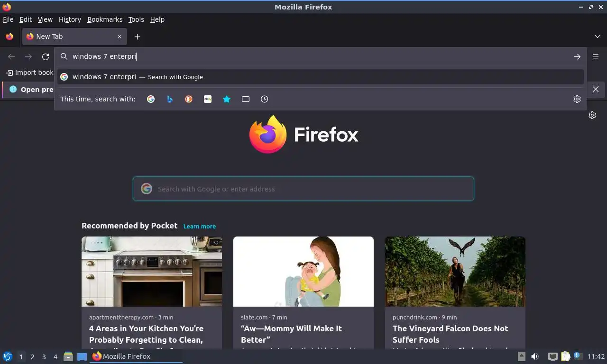The height and width of the screenshot is (364, 607).
Task: Click the tray clock showing 11:42
Action: [596, 356]
